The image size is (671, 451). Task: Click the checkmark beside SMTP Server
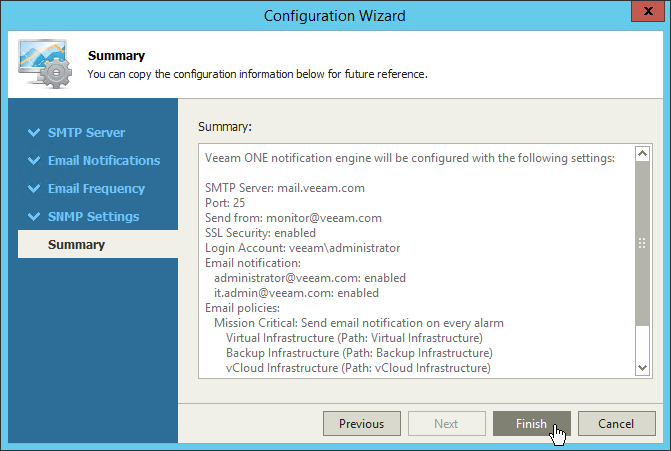[x=33, y=132]
